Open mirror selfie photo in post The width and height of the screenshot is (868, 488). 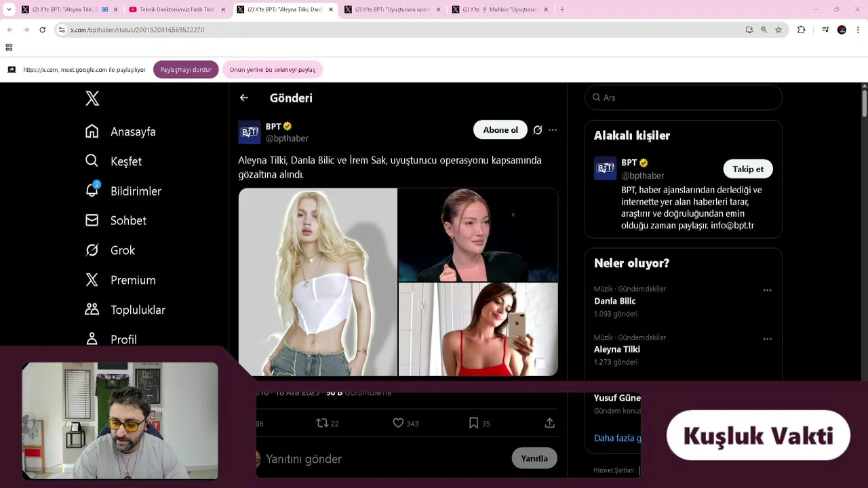coord(478,329)
